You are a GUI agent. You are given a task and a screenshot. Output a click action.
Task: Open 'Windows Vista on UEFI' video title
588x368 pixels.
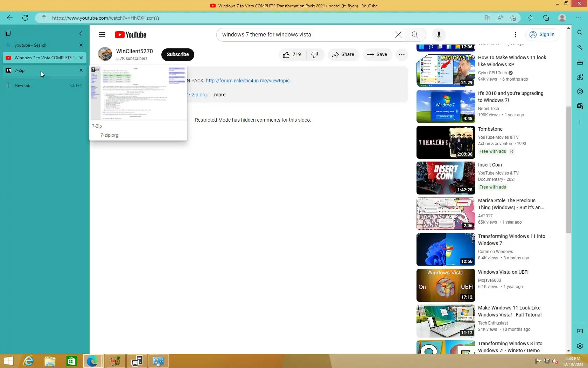coord(503,272)
